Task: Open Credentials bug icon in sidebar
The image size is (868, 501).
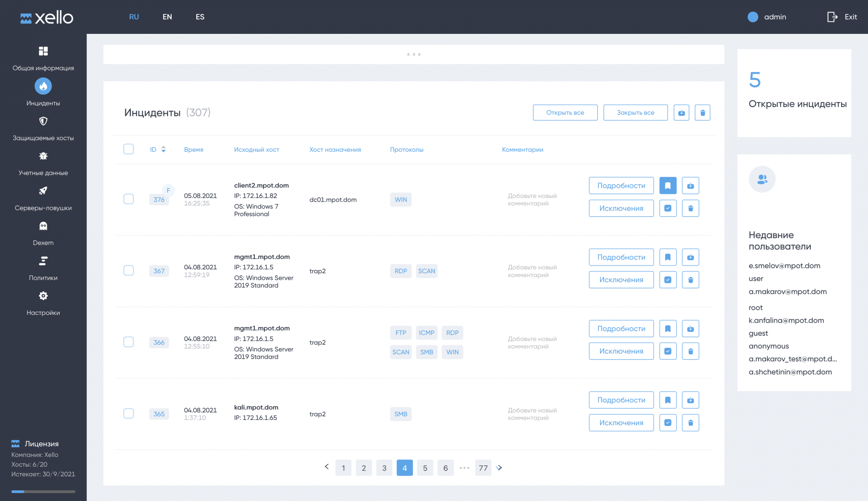Action: [x=43, y=156]
